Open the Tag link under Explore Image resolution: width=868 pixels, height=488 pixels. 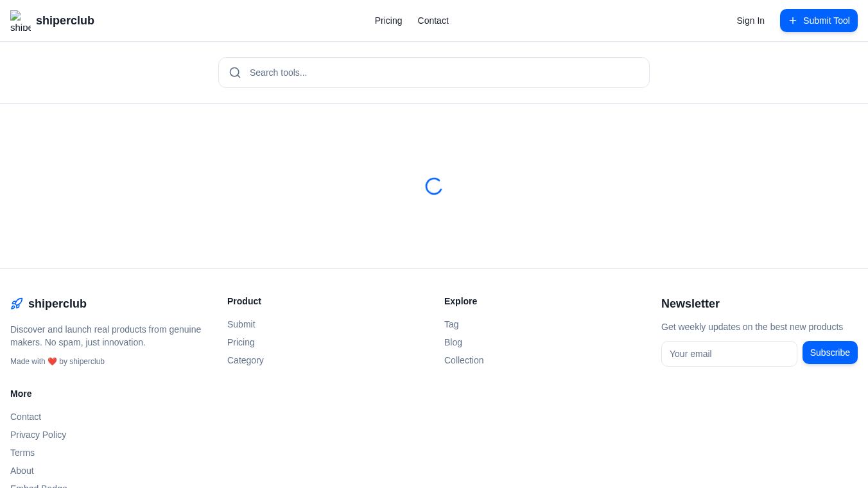pyautogui.click(x=451, y=324)
